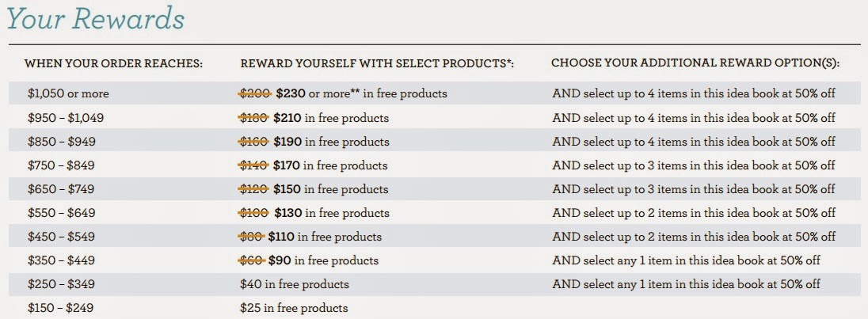The width and height of the screenshot is (868, 319).
Task: Click the '$230 or more in free products' reward
Action: point(361,94)
